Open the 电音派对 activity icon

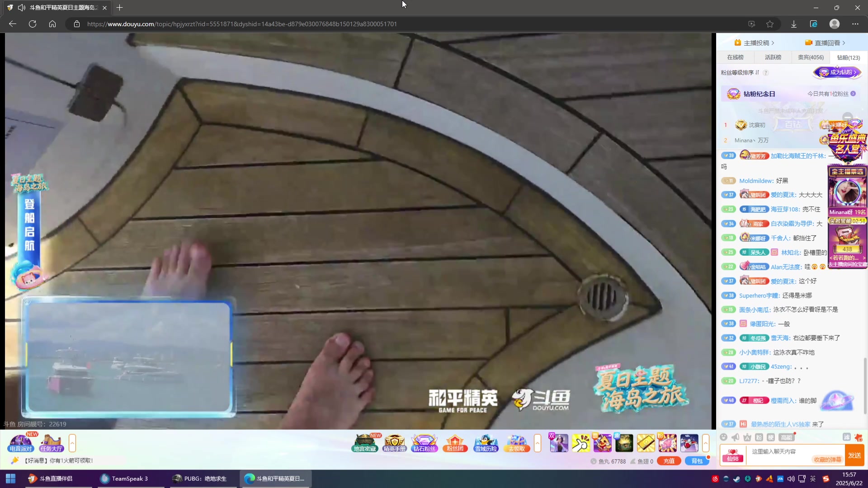tap(21, 443)
